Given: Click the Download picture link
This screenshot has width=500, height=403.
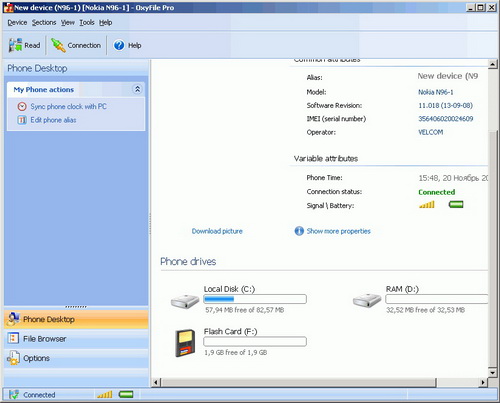Looking at the screenshot, I should click(217, 231).
